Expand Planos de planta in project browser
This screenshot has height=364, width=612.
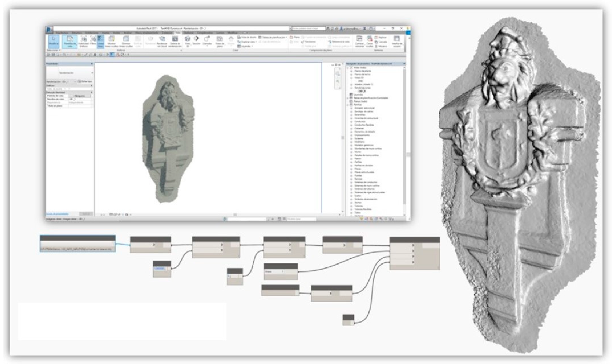tap(351, 71)
